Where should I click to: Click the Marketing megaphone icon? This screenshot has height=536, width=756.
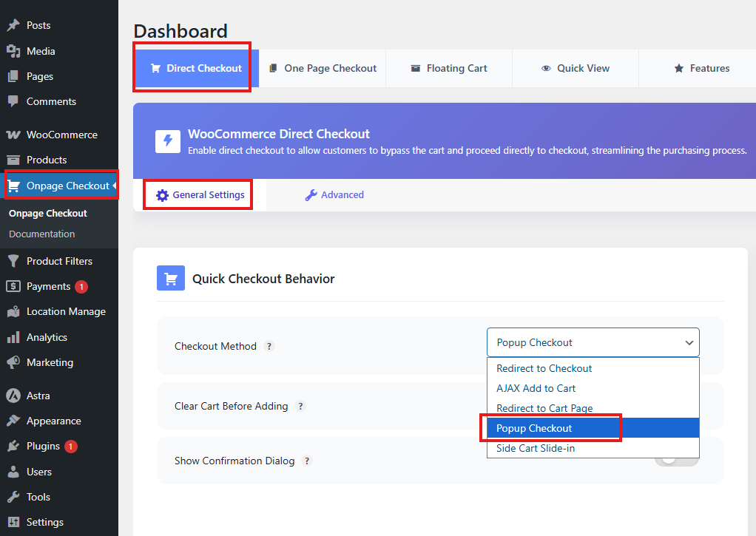13,362
